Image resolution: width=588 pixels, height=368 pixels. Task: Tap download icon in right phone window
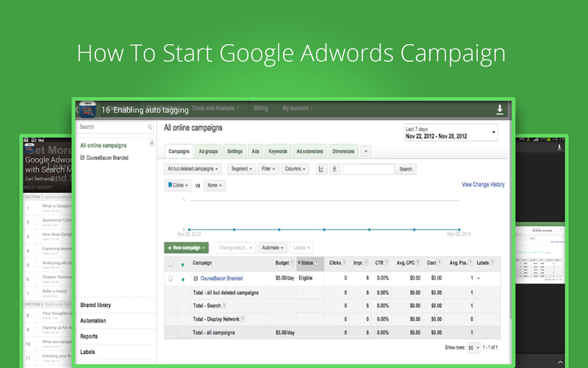point(559,147)
